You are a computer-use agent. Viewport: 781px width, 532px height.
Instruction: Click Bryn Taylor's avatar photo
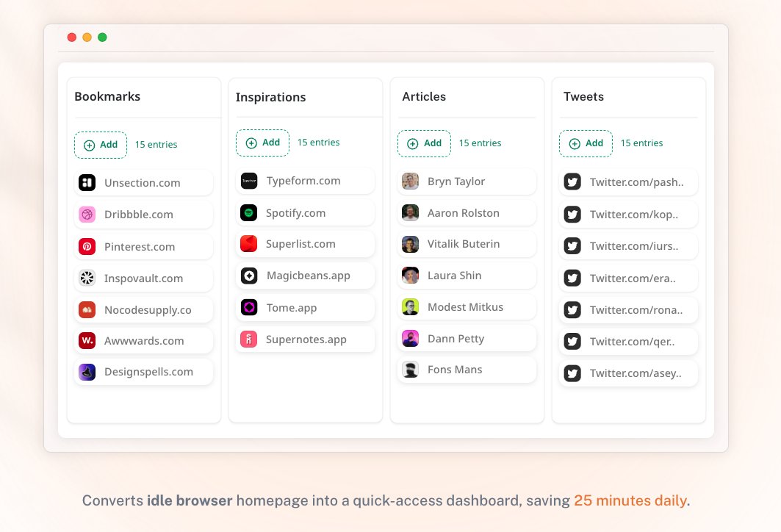click(x=409, y=181)
